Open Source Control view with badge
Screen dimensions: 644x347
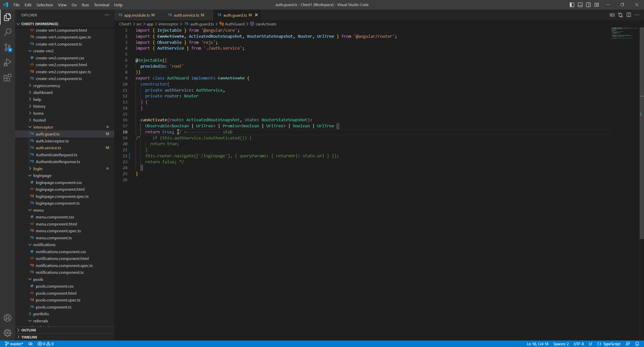click(x=8, y=47)
